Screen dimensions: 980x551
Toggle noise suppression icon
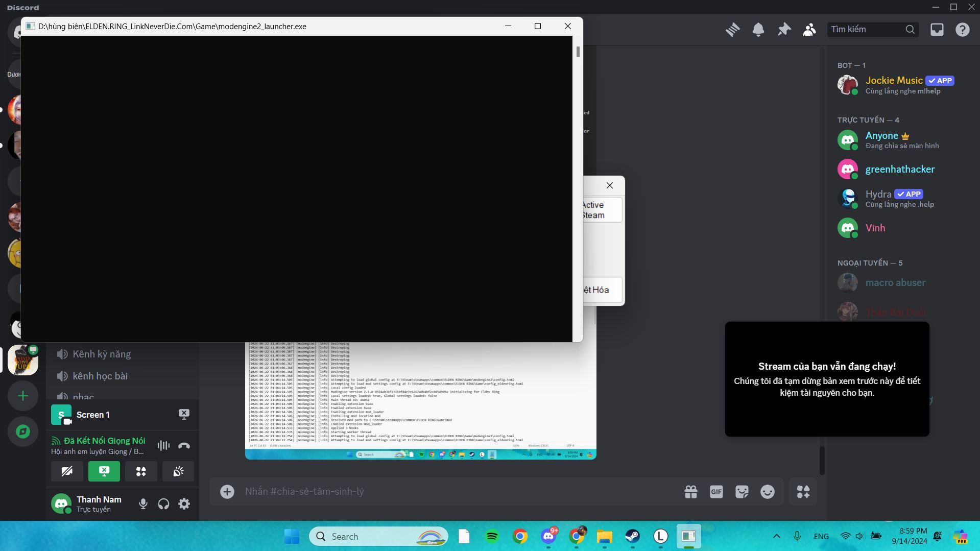tap(163, 446)
